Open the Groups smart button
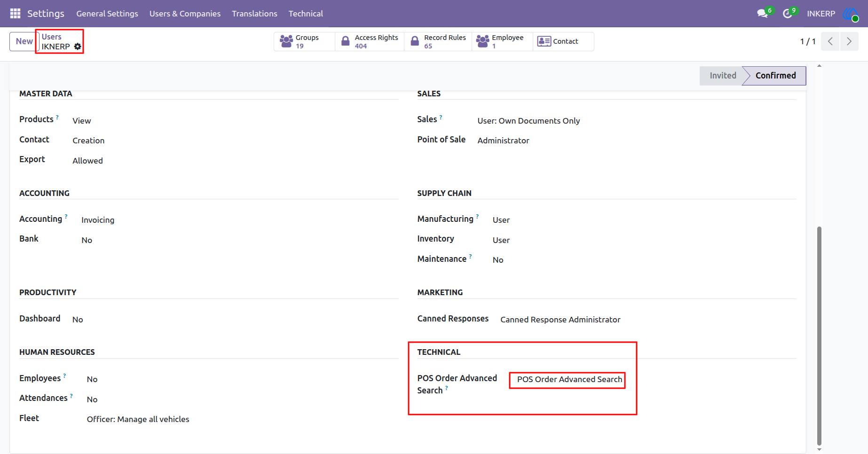The height and width of the screenshot is (454, 868). click(x=304, y=41)
